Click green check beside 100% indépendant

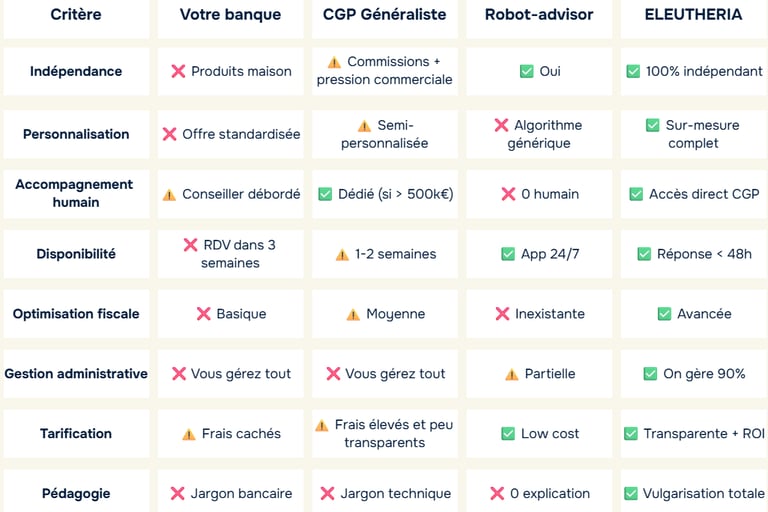pyautogui.click(x=632, y=71)
